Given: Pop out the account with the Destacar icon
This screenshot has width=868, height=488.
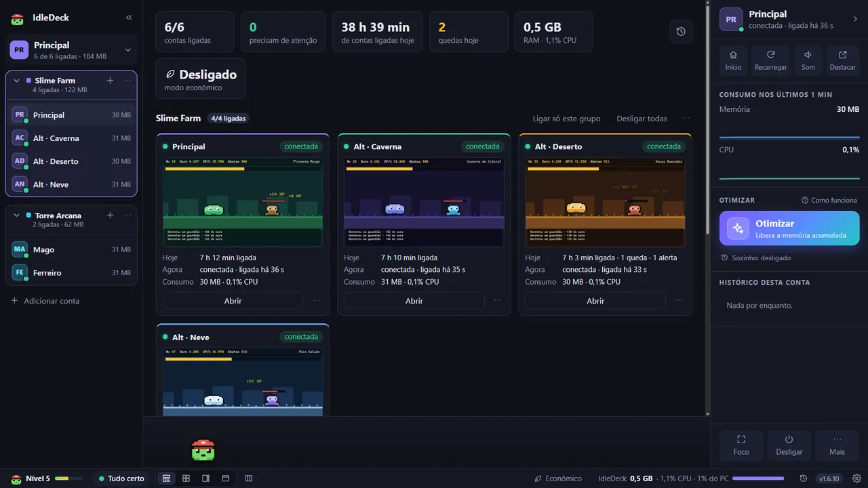Looking at the screenshot, I should 843,60.
